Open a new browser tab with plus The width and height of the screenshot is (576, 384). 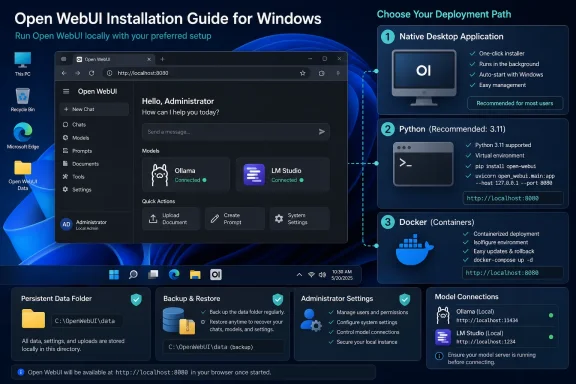click(x=162, y=59)
